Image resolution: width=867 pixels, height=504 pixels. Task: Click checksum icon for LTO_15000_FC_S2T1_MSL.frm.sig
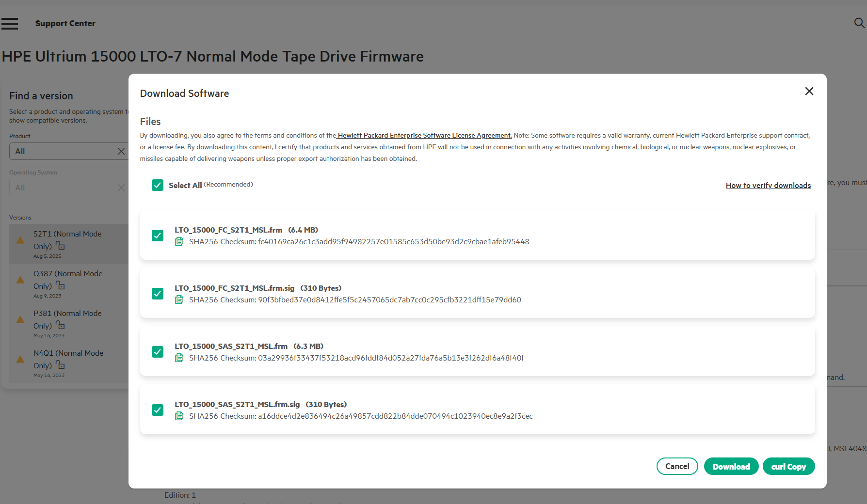[x=179, y=300]
